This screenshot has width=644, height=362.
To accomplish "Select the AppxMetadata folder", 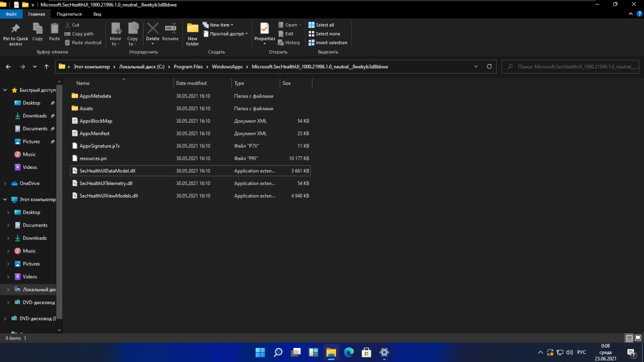I will (95, 96).
